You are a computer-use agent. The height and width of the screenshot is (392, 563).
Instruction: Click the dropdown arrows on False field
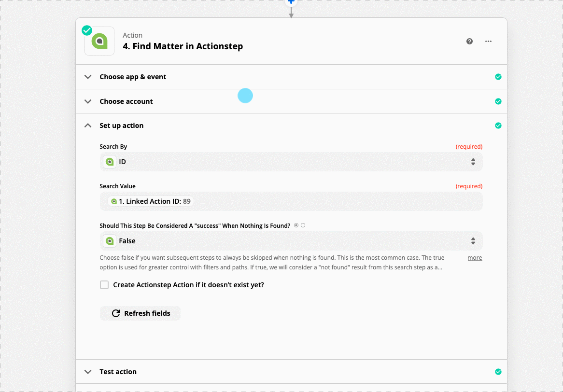pos(473,241)
